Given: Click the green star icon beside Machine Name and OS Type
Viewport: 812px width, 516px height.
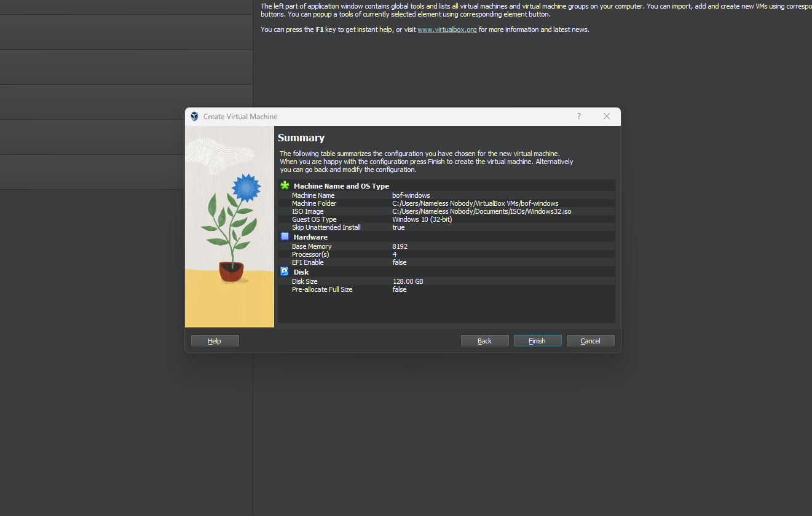Looking at the screenshot, I should (285, 186).
